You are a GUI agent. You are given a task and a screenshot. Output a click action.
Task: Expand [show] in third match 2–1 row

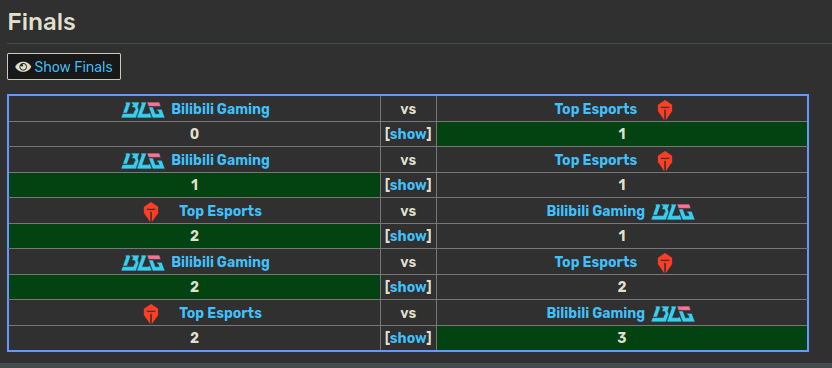pyautogui.click(x=408, y=236)
